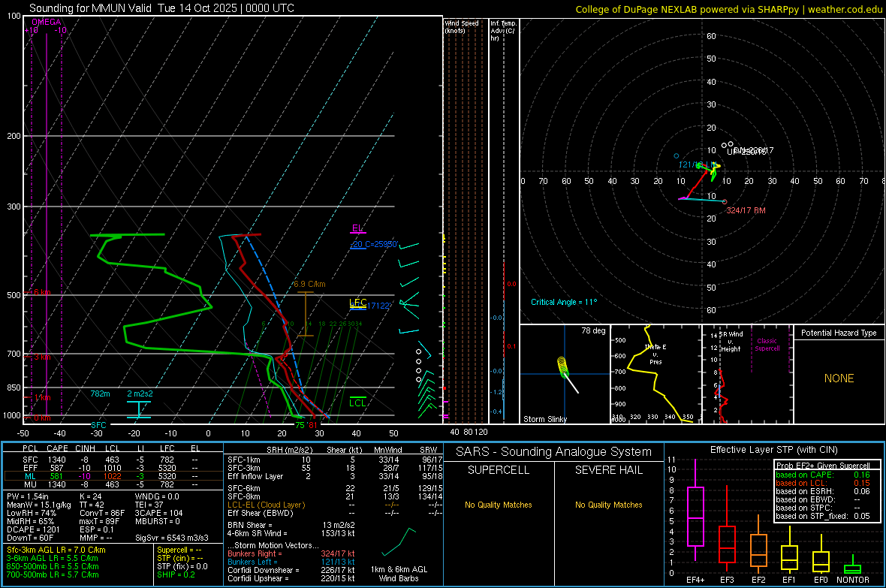Click the 'Inf. Temp. Adv.' panel header
886x588 pixels.
[x=502, y=31]
